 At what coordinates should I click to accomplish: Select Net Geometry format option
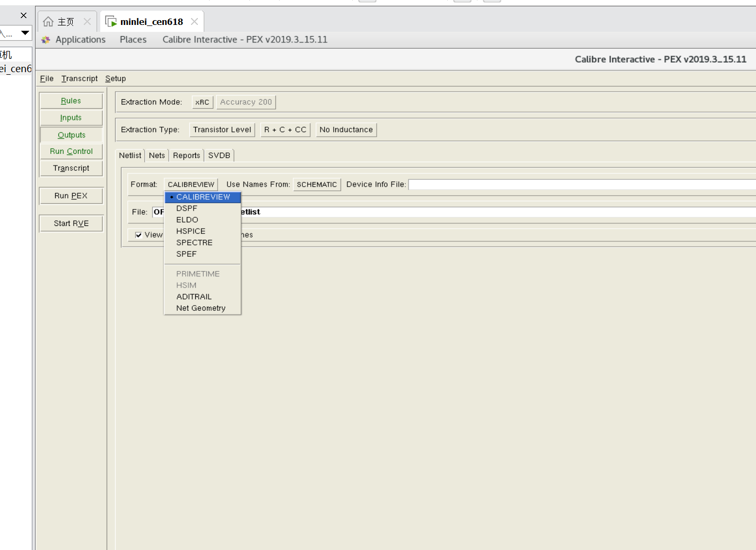pos(201,308)
